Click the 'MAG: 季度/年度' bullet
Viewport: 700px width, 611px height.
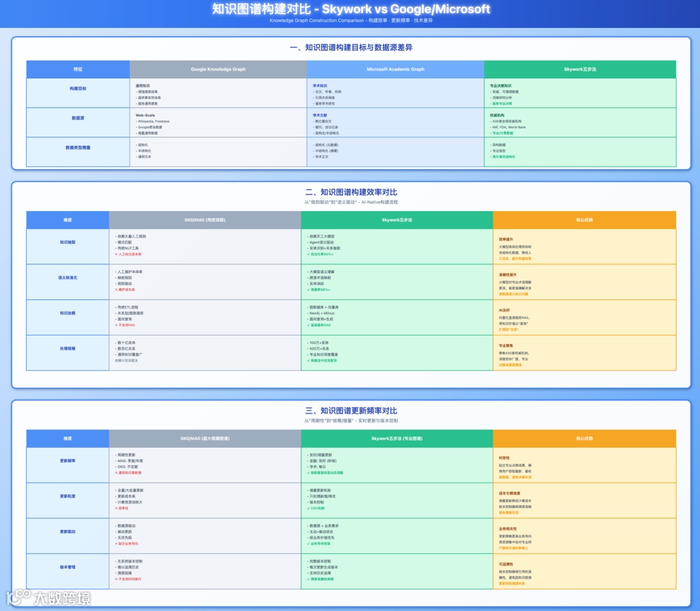tap(129, 461)
